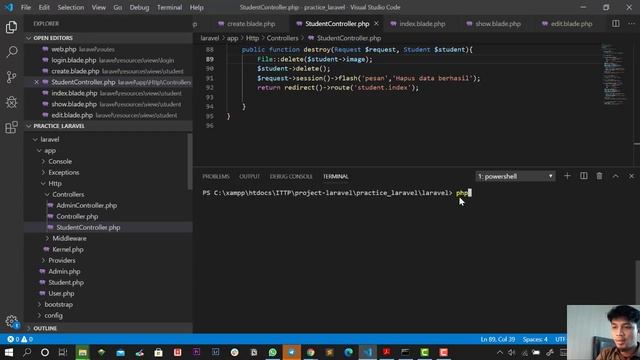Close the StudentController.php editor tab
Image resolution: width=640 pixels, height=360 pixels.
[x=376, y=24]
